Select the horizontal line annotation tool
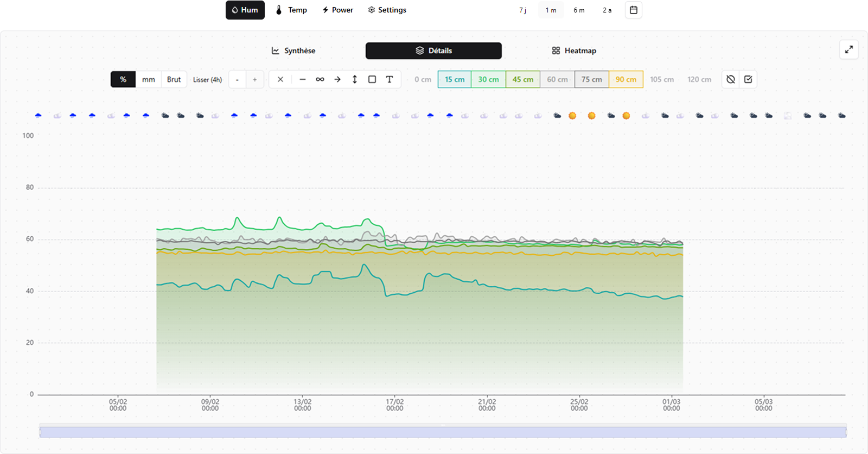The height and width of the screenshot is (454, 868). tap(303, 79)
